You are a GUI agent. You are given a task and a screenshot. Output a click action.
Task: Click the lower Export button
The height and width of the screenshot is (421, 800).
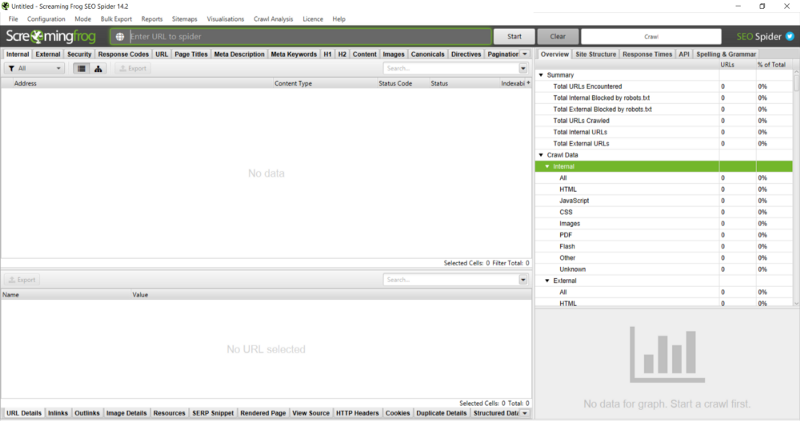click(x=22, y=280)
